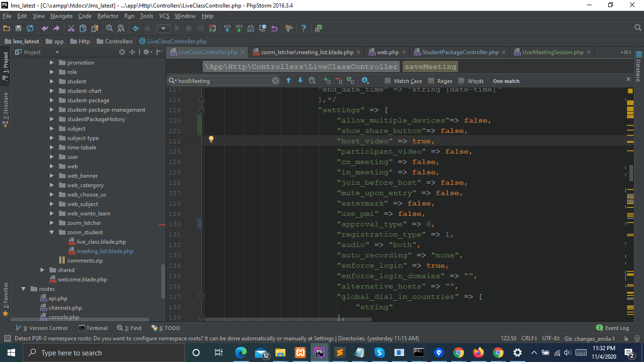Click the Synchronize refresh icon
644x362 pixels.
pos(30,29)
